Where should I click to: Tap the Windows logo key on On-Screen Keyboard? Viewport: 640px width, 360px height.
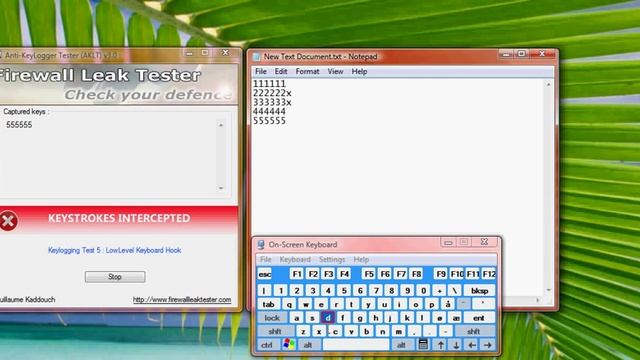(289, 344)
